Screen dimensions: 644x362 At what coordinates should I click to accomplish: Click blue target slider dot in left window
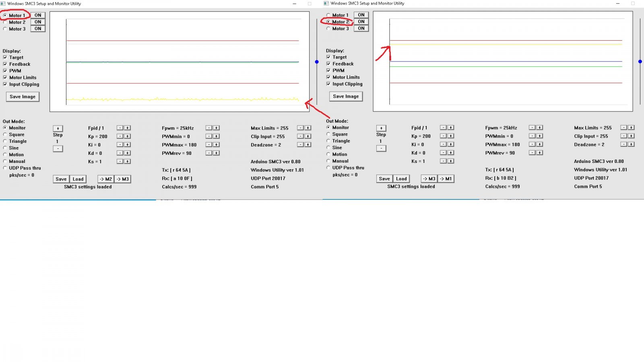(x=317, y=62)
